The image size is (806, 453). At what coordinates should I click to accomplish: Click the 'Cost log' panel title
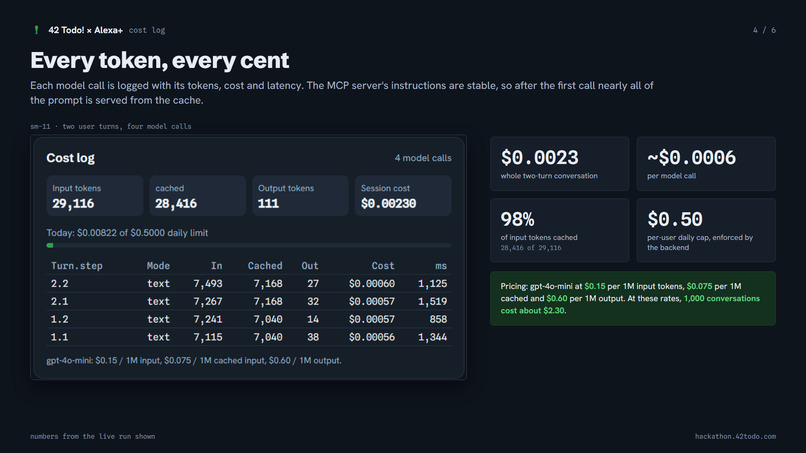point(70,158)
